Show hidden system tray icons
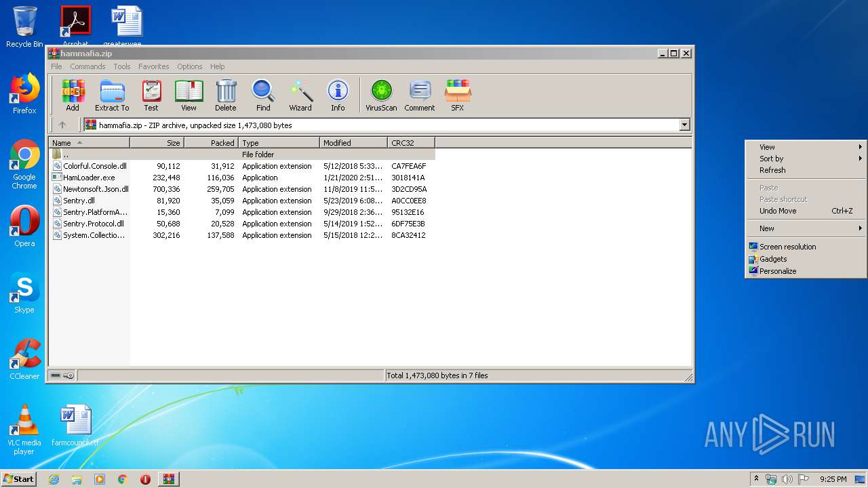This screenshot has height=488, width=868. click(756, 479)
